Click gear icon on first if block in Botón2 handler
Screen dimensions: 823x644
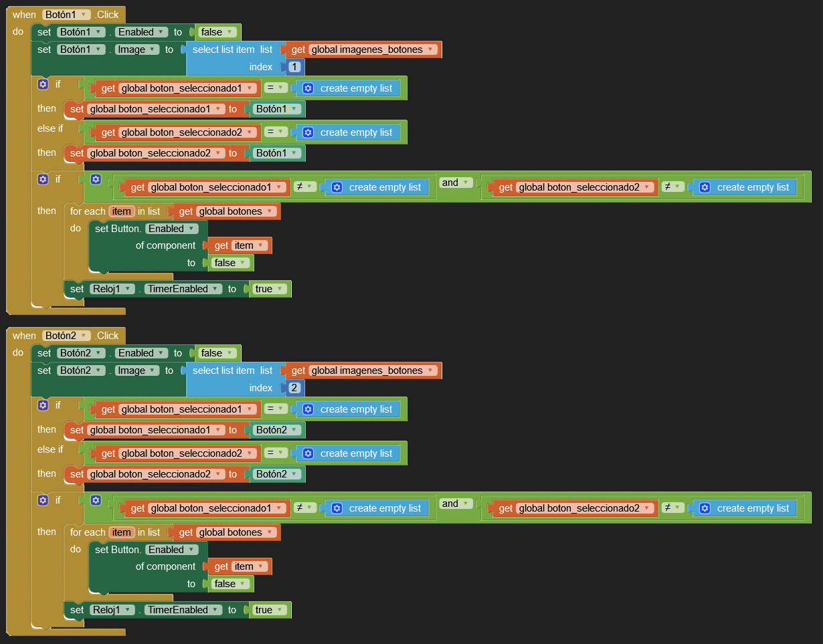click(x=43, y=405)
